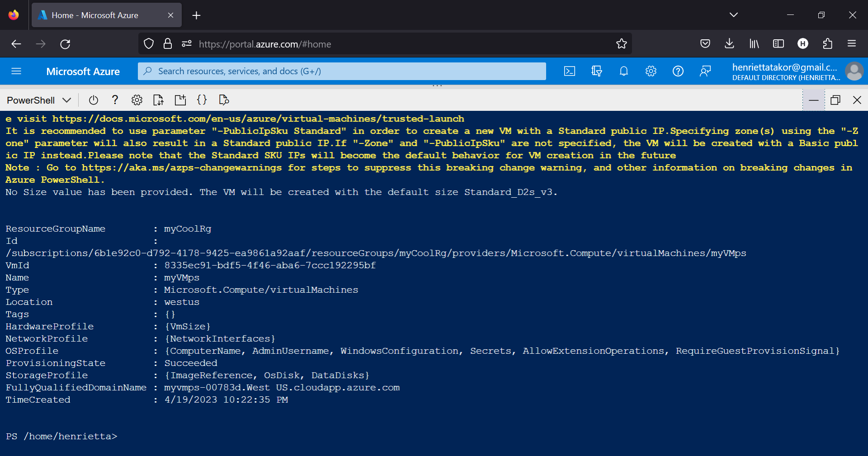Viewport: 868px width, 456px height.
Task: Open Directories and subscriptions filter icon
Action: [x=597, y=71]
